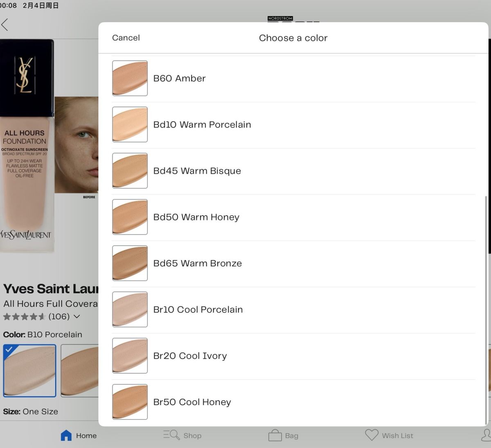Tap the Choose a color heading
The image size is (491, 448).
(x=293, y=38)
